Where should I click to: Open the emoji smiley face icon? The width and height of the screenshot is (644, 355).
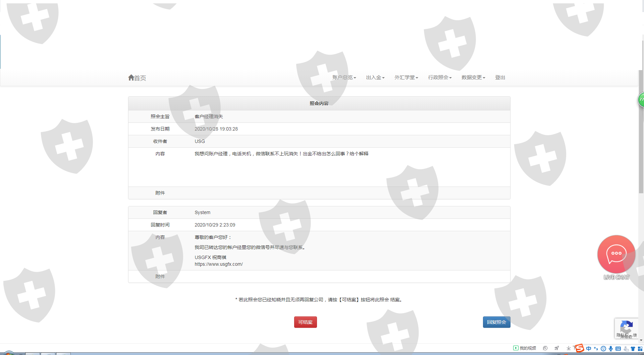click(603, 349)
